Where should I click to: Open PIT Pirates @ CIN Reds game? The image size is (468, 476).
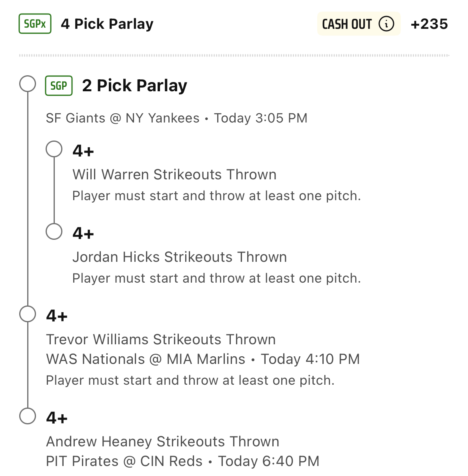coord(124,461)
